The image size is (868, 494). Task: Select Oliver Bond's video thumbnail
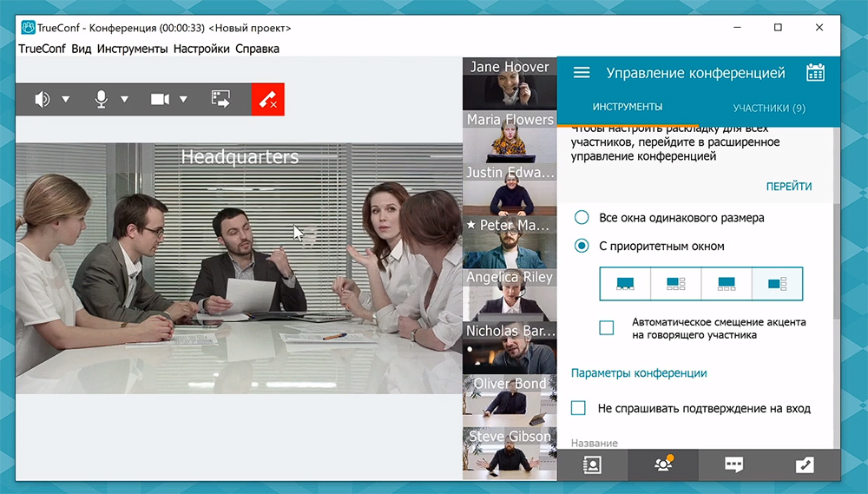(510, 401)
